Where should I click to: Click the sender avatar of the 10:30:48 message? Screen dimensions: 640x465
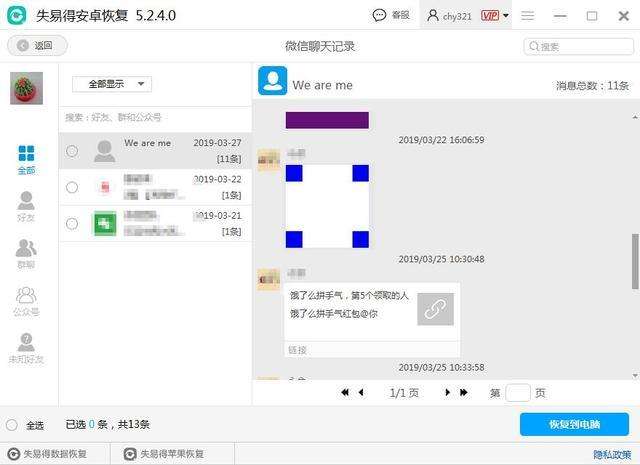[x=268, y=279]
